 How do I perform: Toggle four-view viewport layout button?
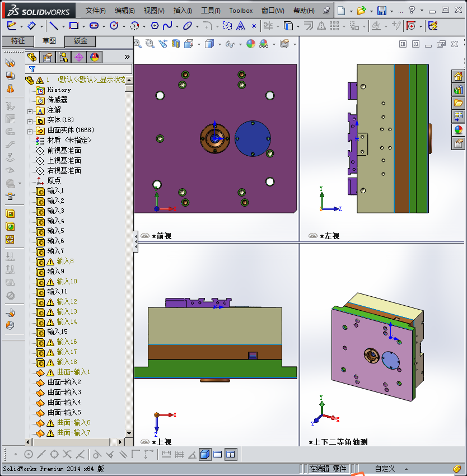click(231, 455)
